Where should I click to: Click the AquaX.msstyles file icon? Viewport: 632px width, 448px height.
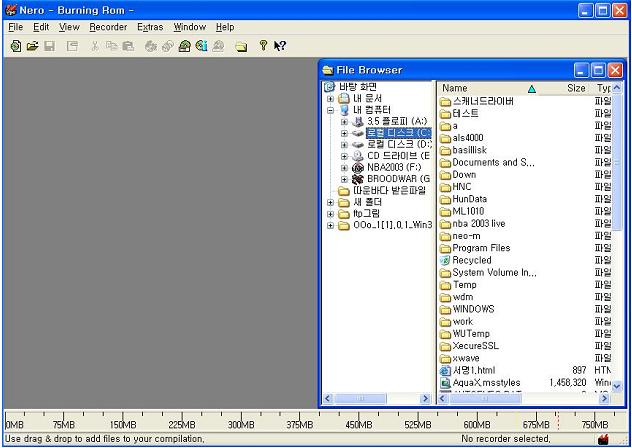click(445, 383)
